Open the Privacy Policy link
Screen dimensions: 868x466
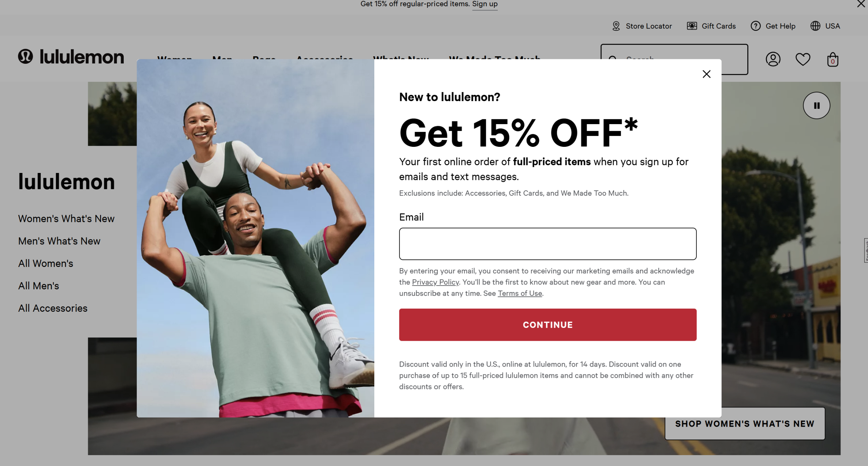click(435, 282)
